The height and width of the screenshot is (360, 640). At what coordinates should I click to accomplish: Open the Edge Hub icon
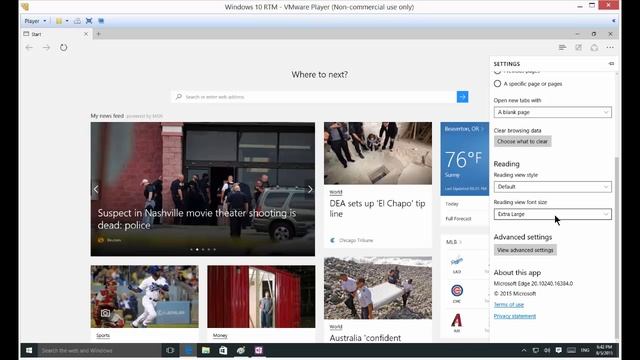[x=562, y=48]
